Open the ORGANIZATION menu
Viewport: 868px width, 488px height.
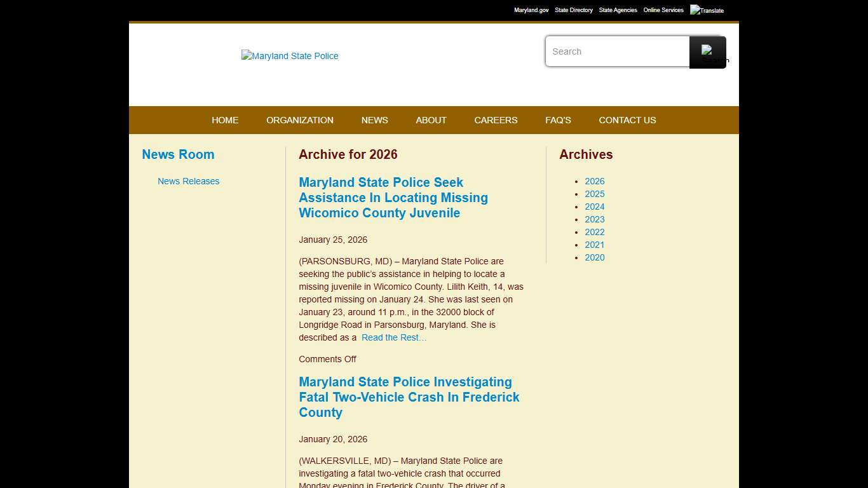coord(300,120)
